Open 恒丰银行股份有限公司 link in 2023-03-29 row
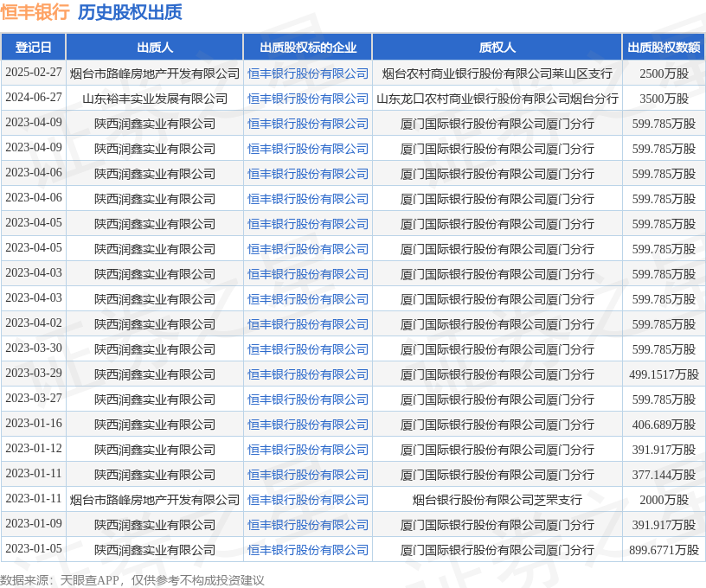Viewport: 706px width, 588px height. click(x=308, y=374)
